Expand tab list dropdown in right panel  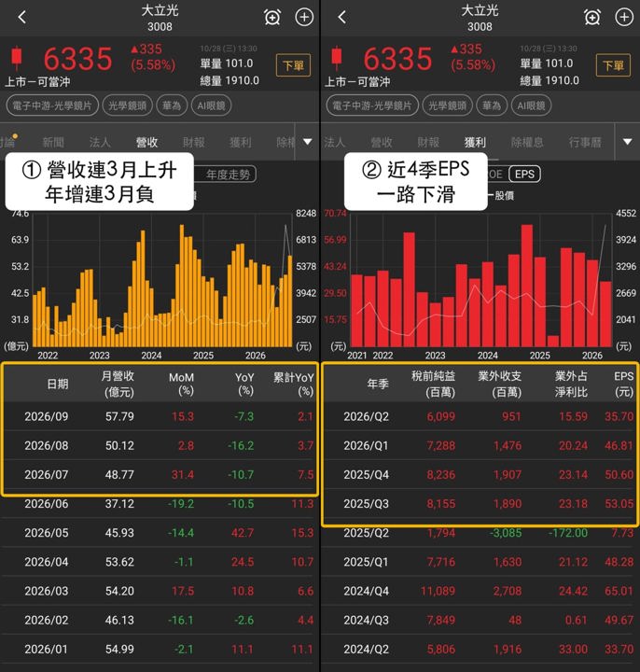(628, 142)
